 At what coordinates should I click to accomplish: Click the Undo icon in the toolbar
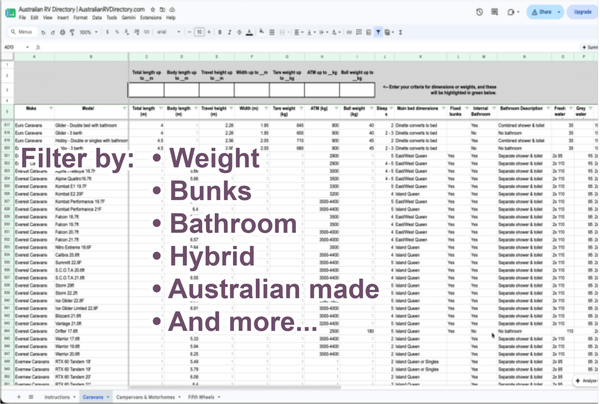coord(43,33)
